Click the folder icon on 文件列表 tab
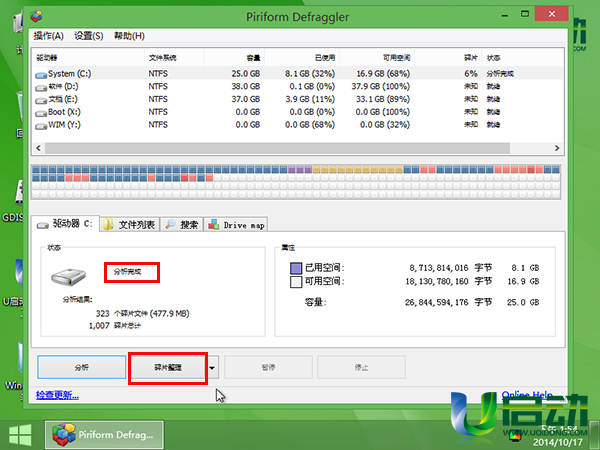The width and height of the screenshot is (600, 450). 109,225
